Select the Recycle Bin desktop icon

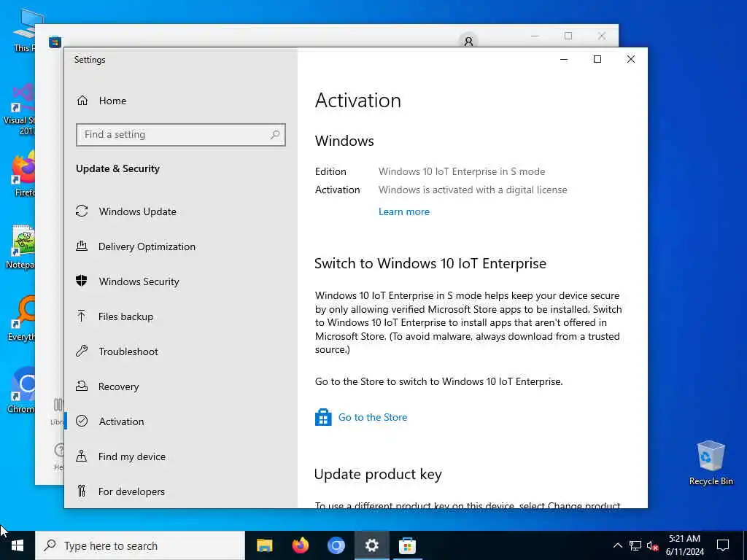point(711,463)
